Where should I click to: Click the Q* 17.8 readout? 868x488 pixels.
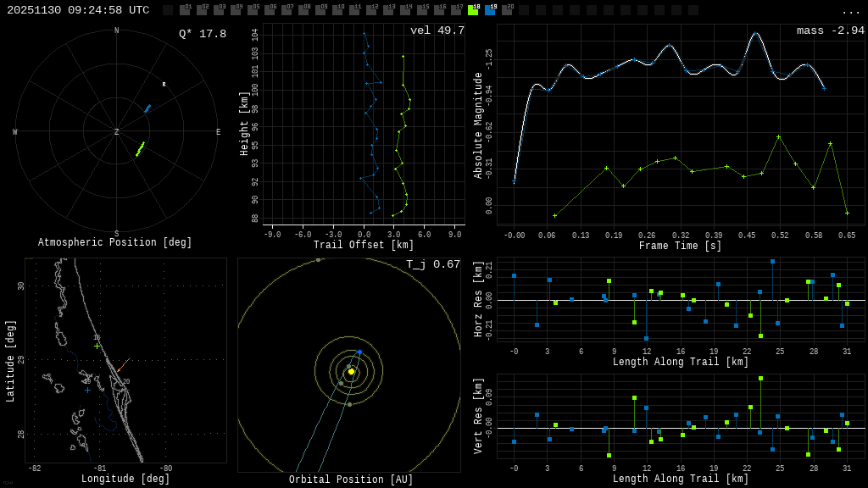click(202, 34)
